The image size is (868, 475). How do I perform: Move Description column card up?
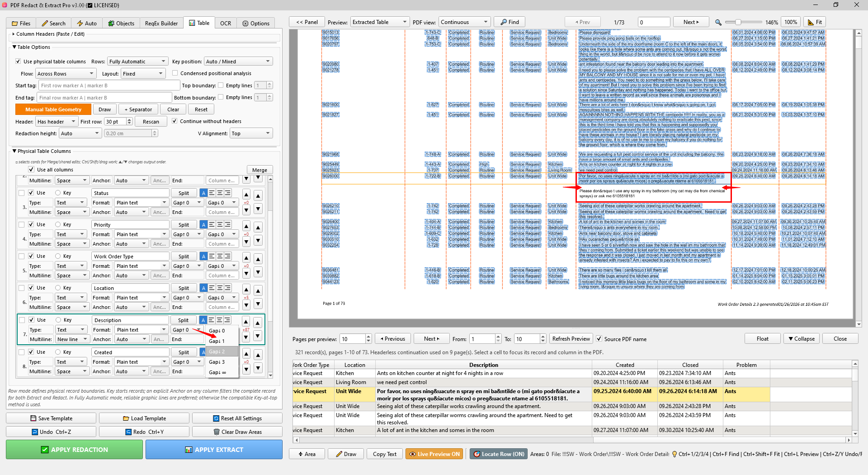tap(257, 323)
